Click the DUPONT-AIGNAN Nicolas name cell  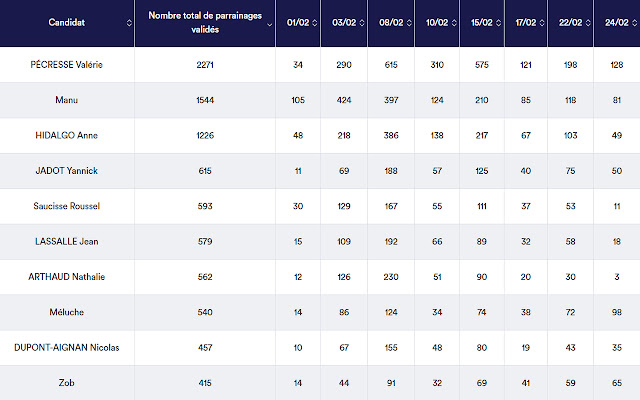pyautogui.click(x=68, y=348)
